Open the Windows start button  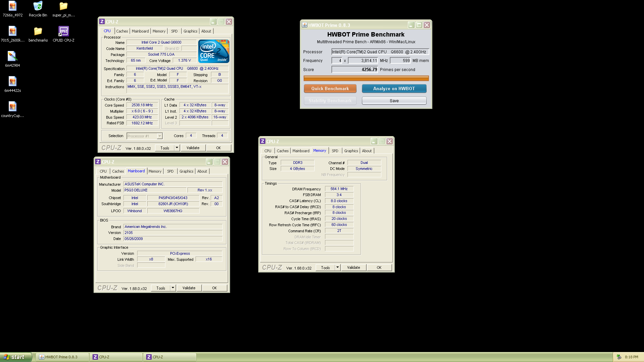tap(16, 357)
